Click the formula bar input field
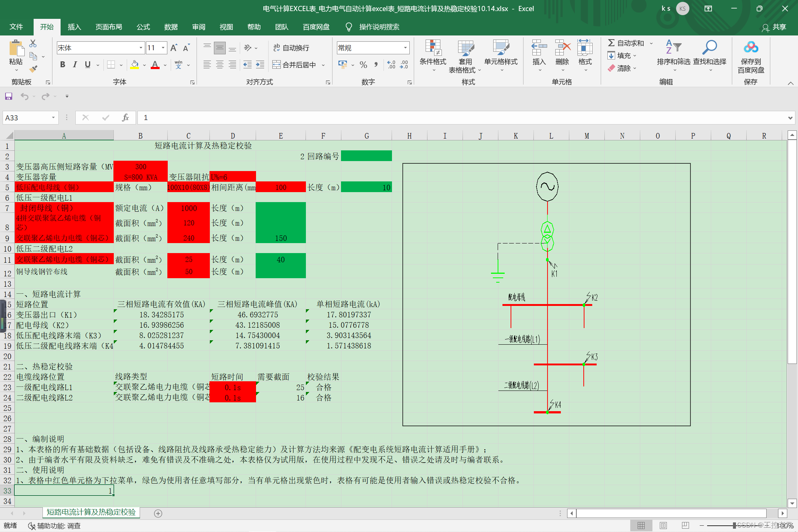Image resolution: width=798 pixels, height=532 pixels. click(x=443, y=117)
